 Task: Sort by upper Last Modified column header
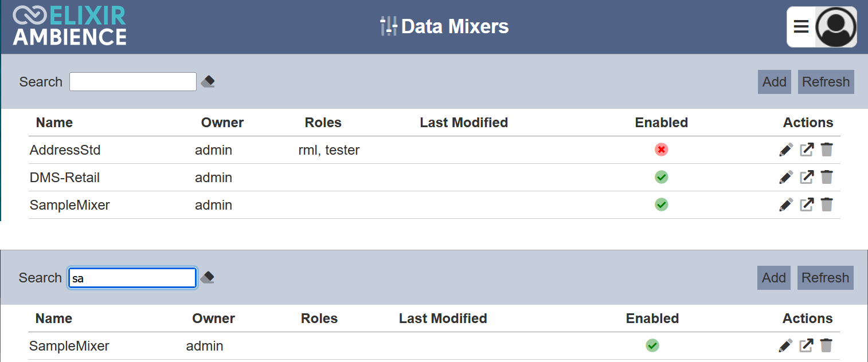pos(464,123)
